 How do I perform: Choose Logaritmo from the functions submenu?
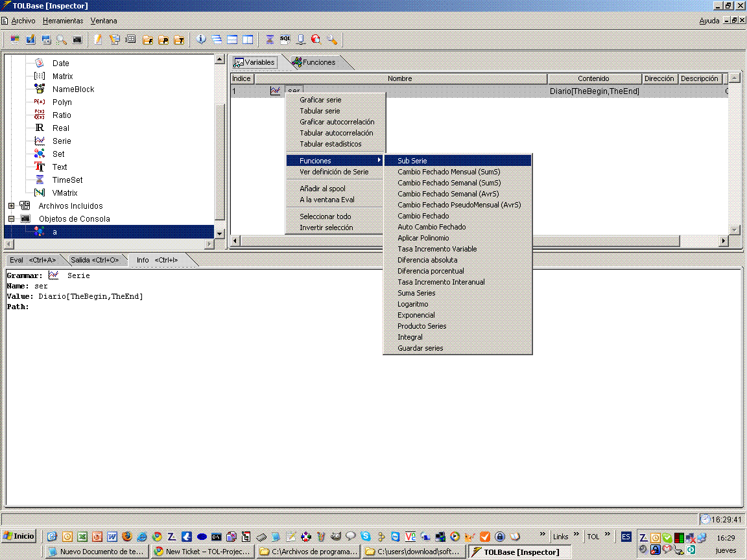pos(412,304)
